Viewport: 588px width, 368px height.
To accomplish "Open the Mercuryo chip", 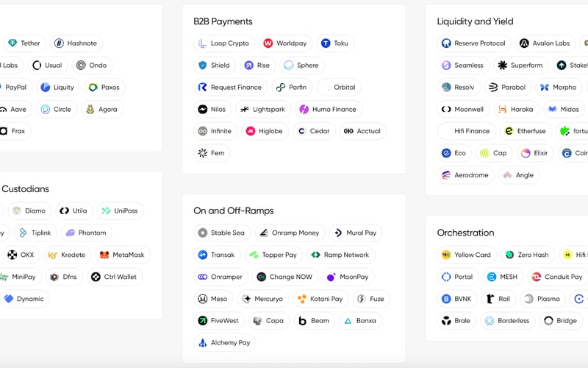I will pyautogui.click(x=263, y=299).
